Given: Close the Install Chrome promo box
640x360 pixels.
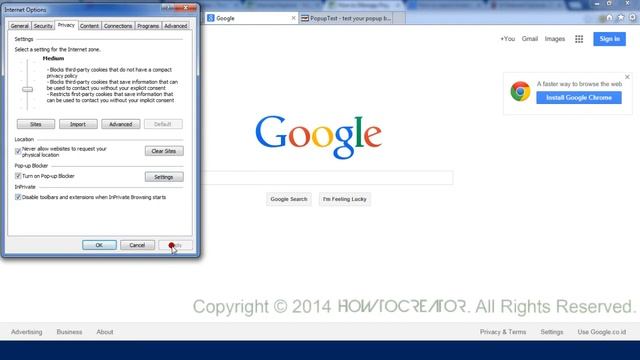Looking at the screenshot, I should click(x=627, y=77).
